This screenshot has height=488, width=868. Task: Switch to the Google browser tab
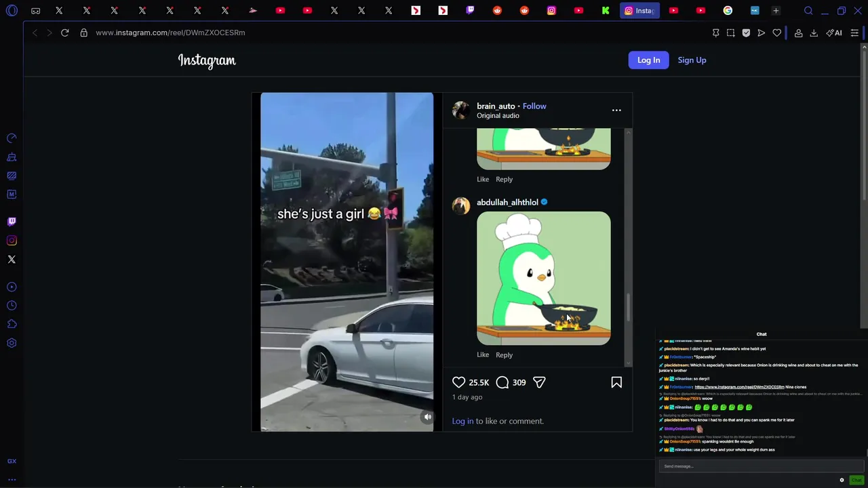728,11
